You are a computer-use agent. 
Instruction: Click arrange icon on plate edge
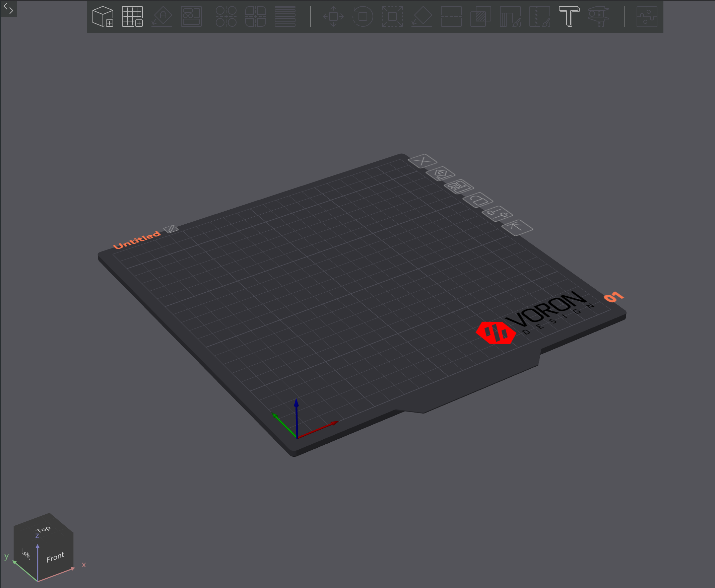[x=459, y=187]
